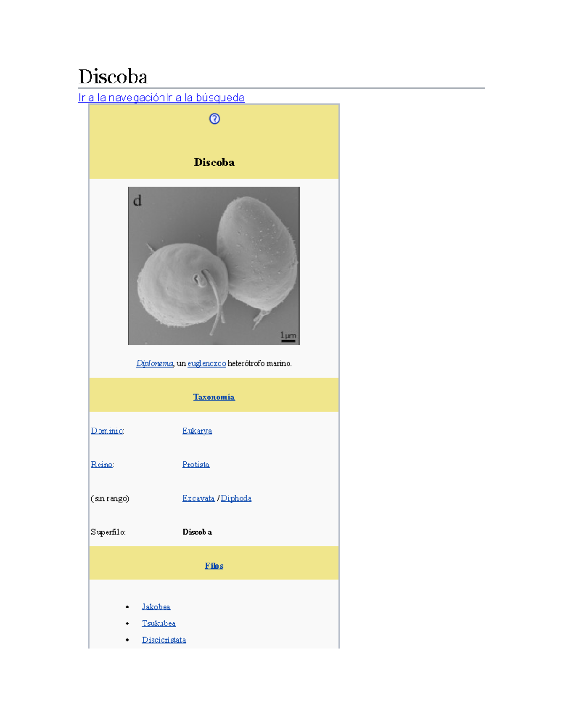Click the page title 'Discoba' heading
The image size is (563, 728).
point(113,76)
